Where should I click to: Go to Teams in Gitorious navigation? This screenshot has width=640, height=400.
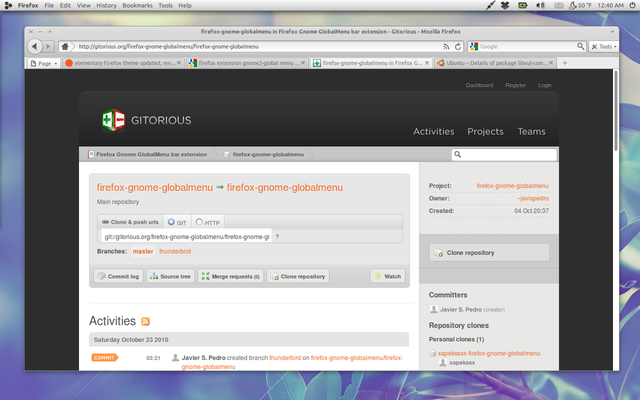pyautogui.click(x=531, y=131)
